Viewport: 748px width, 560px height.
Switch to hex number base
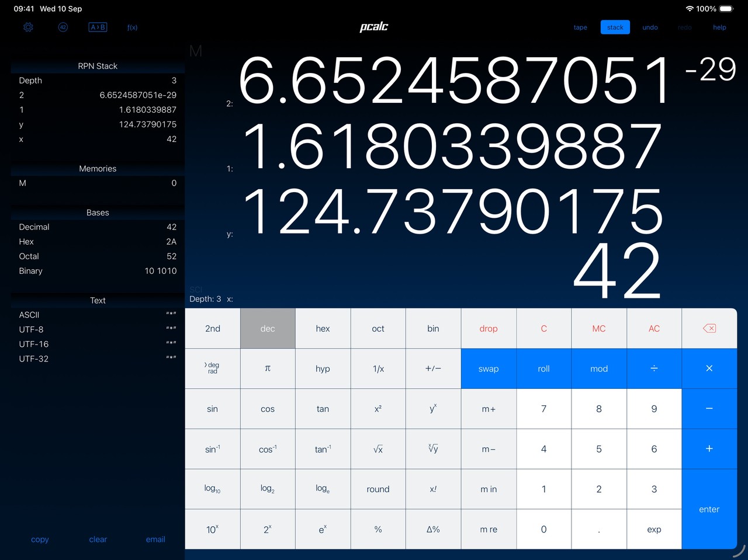pyautogui.click(x=323, y=328)
